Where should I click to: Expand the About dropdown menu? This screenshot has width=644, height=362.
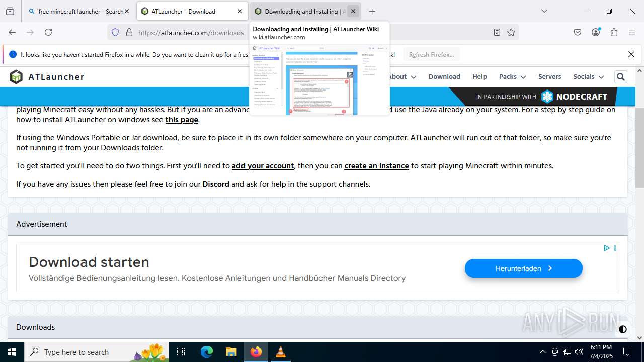402,76
